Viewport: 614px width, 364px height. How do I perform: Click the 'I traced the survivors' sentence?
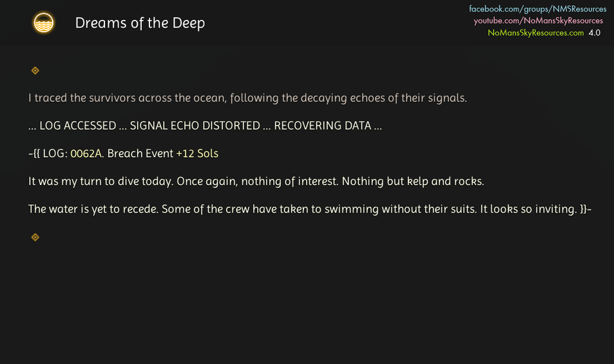point(247,98)
